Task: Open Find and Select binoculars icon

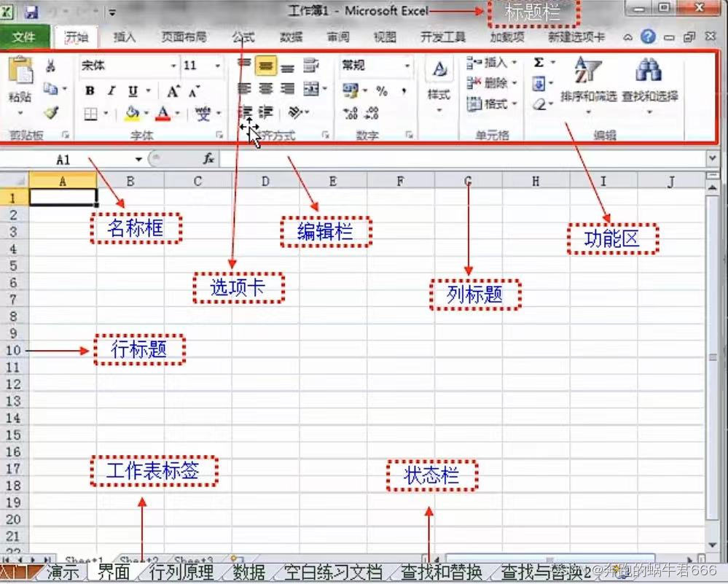Action: tap(648, 70)
